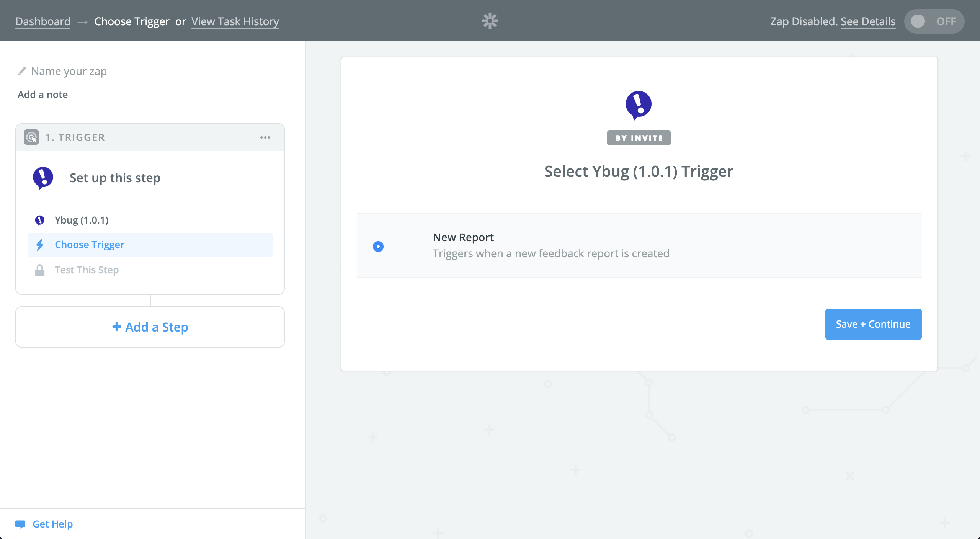Toggle the Zap ON/OFF switch

coord(934,21)
